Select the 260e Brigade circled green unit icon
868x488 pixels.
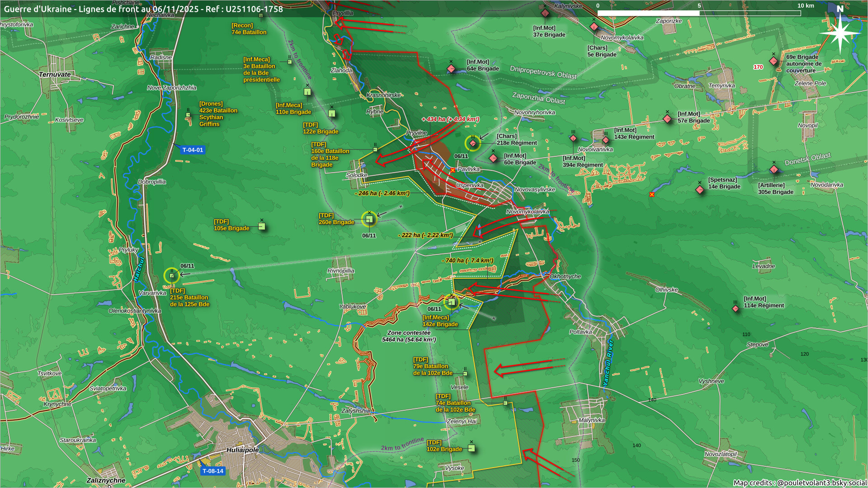(369, 219)
